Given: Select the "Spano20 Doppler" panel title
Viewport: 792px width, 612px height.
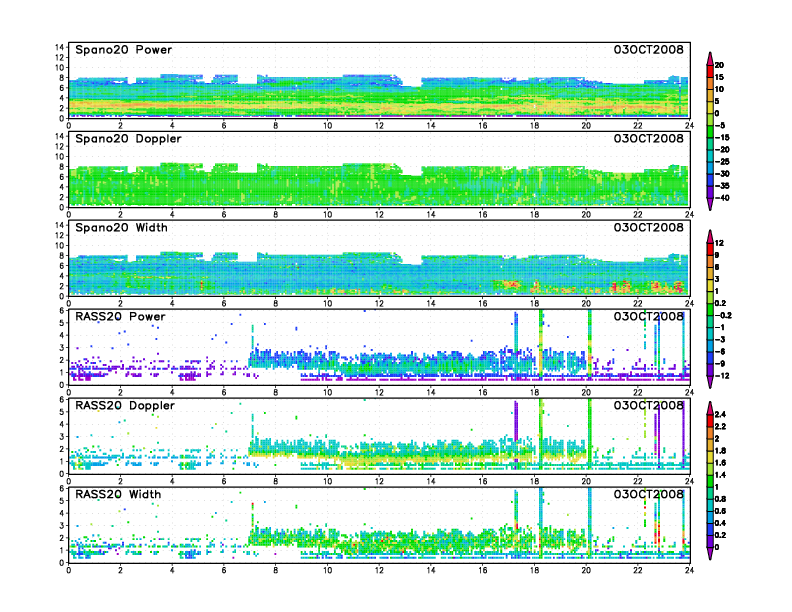Looking at the screenshot, I should click(x=120, y=139).
